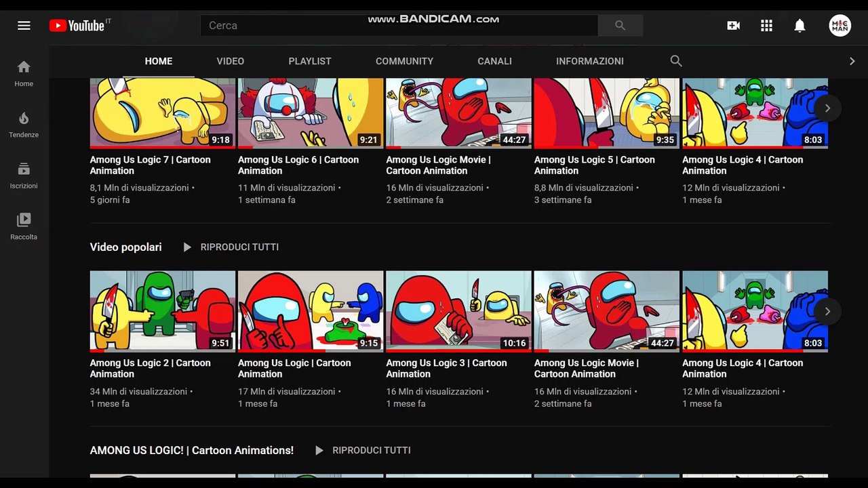Click the create video camera icon
868x488 pixels.
733,26
